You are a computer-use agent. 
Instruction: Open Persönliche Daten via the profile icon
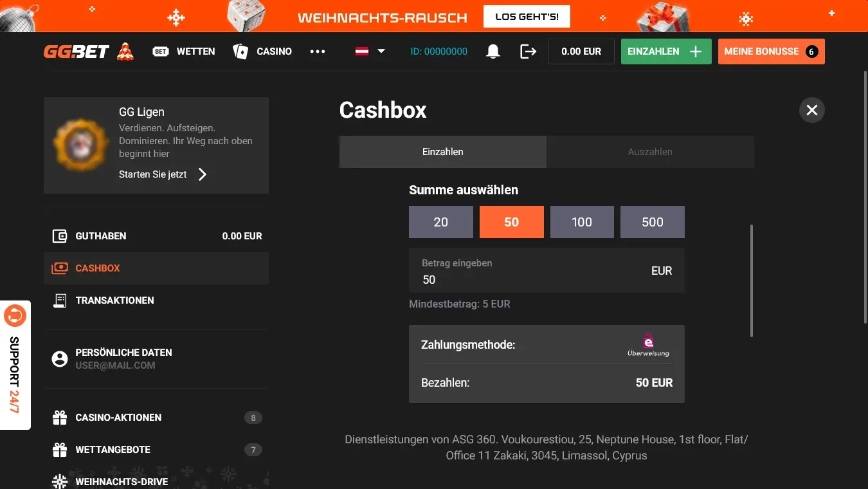click(59, 358)
